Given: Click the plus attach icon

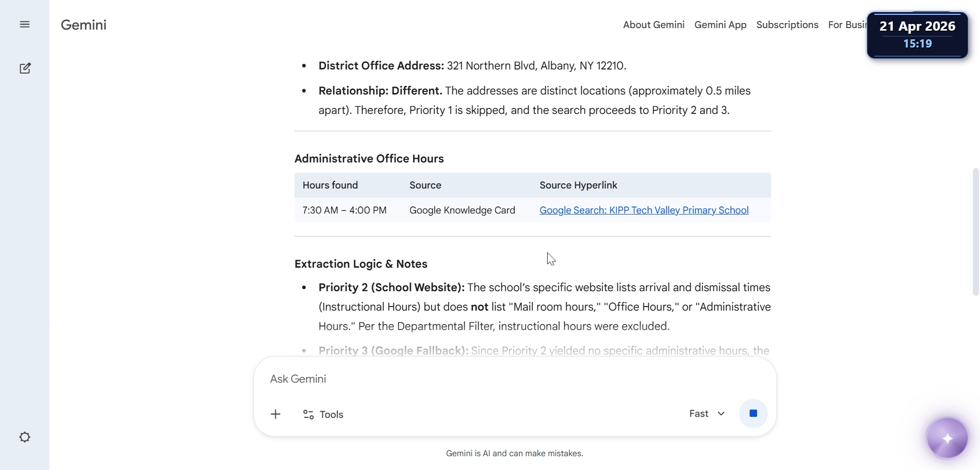Looking at the screenshot, I should click(x=276, y=414).
